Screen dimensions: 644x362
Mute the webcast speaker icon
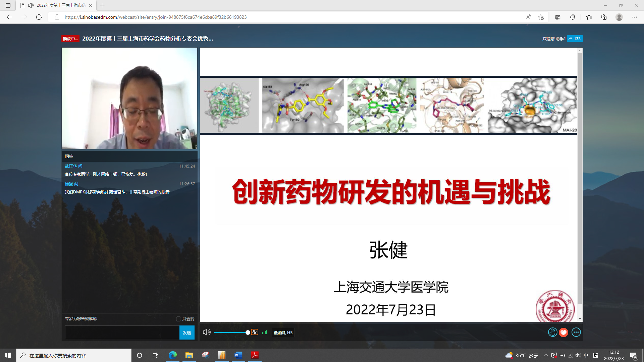coord(206,332)
